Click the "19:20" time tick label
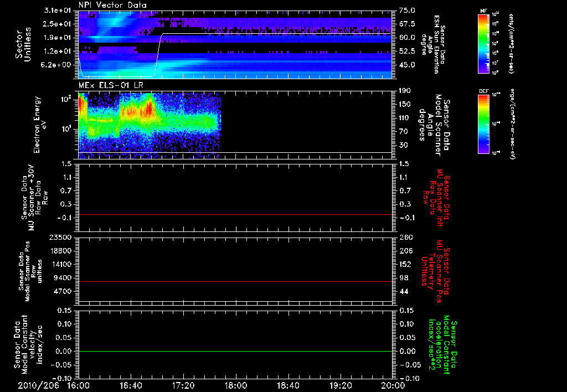 (341, 386)
